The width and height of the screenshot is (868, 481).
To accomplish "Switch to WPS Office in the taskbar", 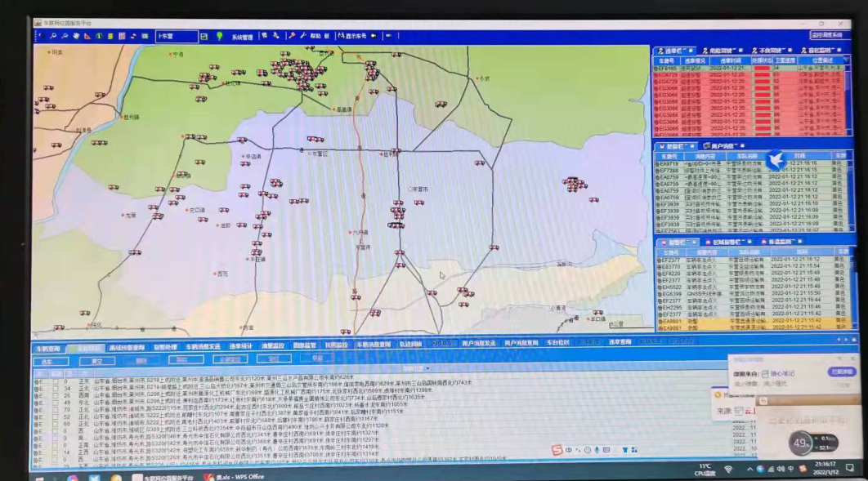I will point(234,477).
